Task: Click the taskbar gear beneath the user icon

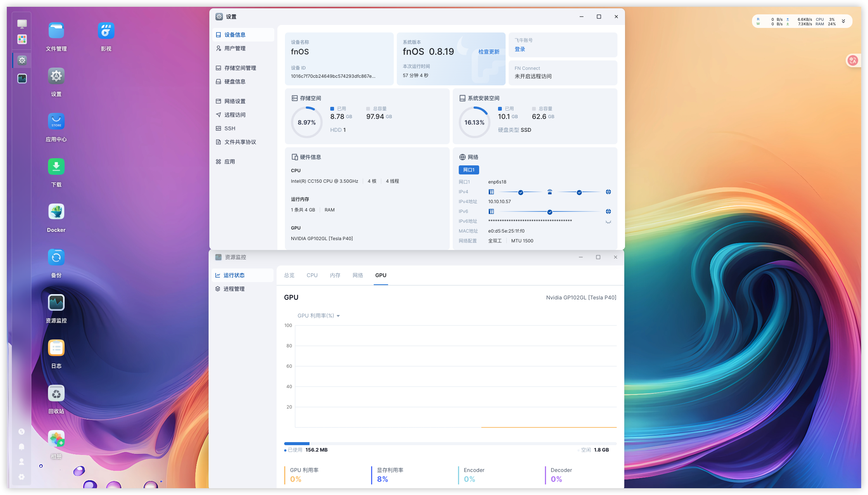Action: click(22, 477)
